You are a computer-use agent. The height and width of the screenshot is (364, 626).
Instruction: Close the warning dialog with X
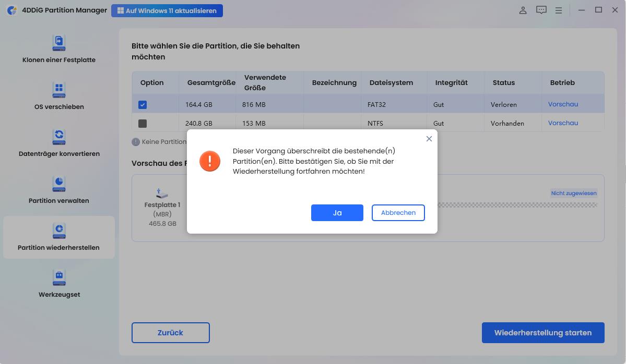click(429, 139)
